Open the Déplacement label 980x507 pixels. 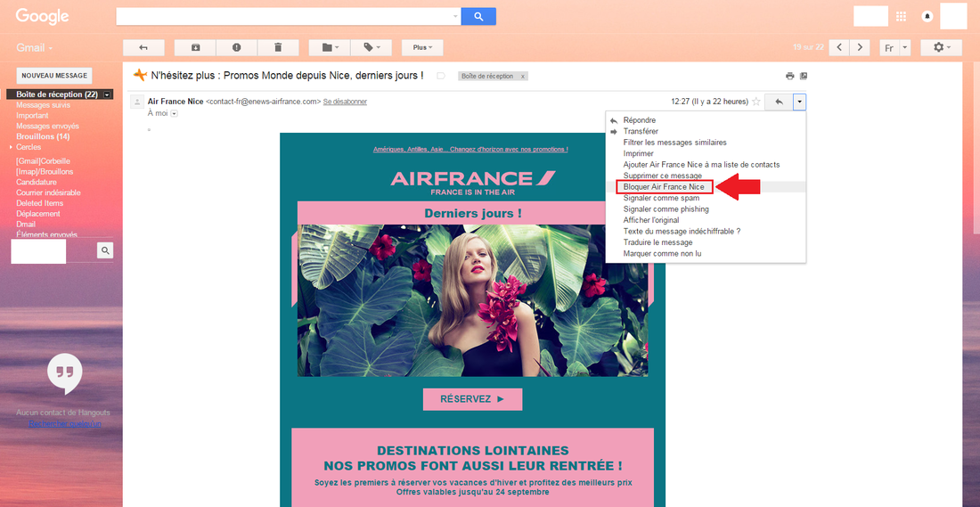tap(38, 214)
